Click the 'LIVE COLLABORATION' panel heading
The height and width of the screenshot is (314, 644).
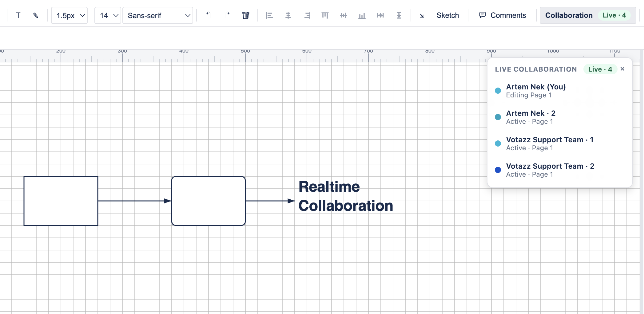pos(536,69)
